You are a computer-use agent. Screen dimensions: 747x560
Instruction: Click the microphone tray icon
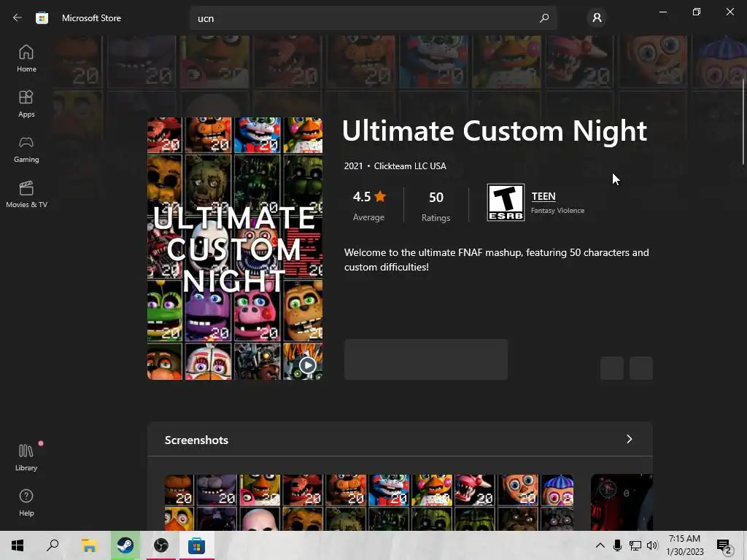[x=617, y=545]
